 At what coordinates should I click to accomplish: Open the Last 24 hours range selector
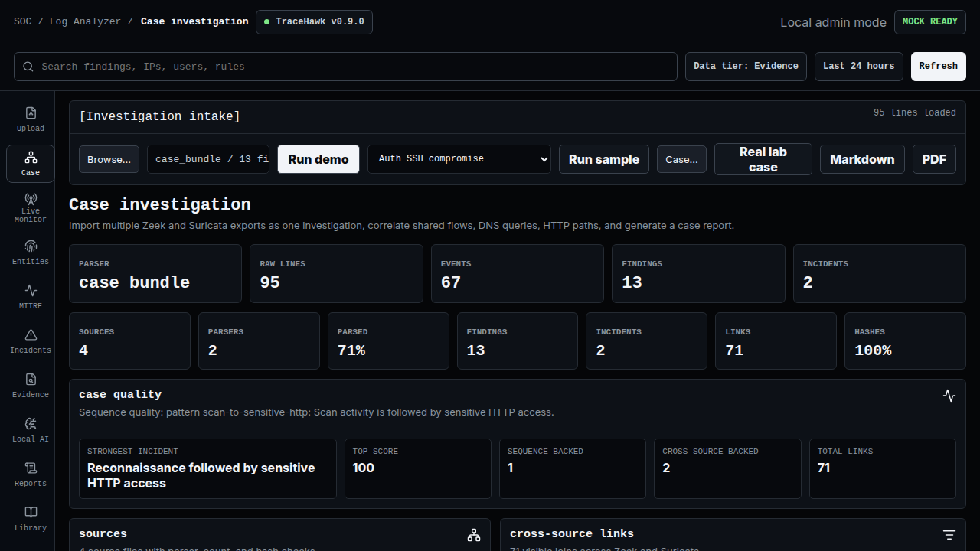pos(858,67)
